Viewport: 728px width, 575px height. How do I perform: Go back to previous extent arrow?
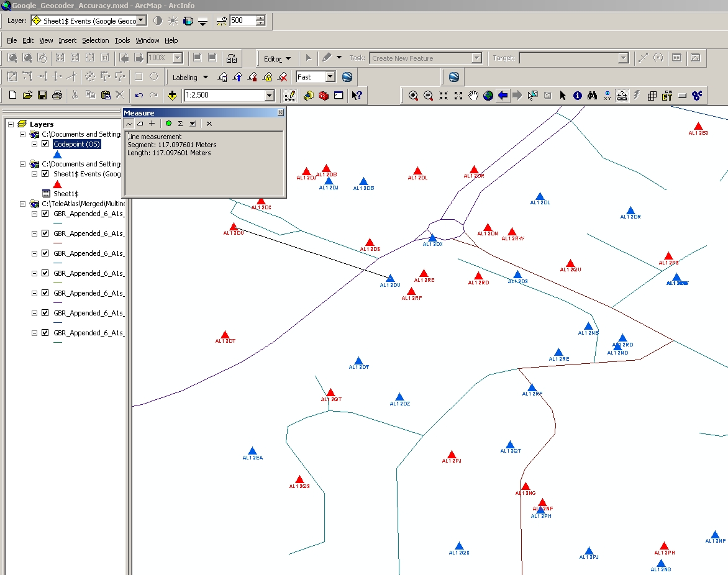(x=503, y=96)
